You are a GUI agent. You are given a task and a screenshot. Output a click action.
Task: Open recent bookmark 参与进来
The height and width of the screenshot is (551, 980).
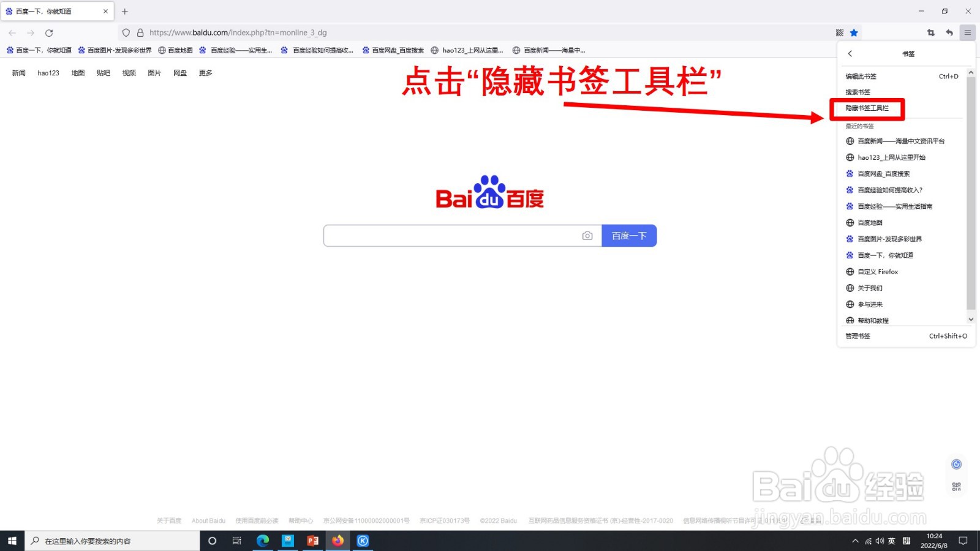(870, 304)
